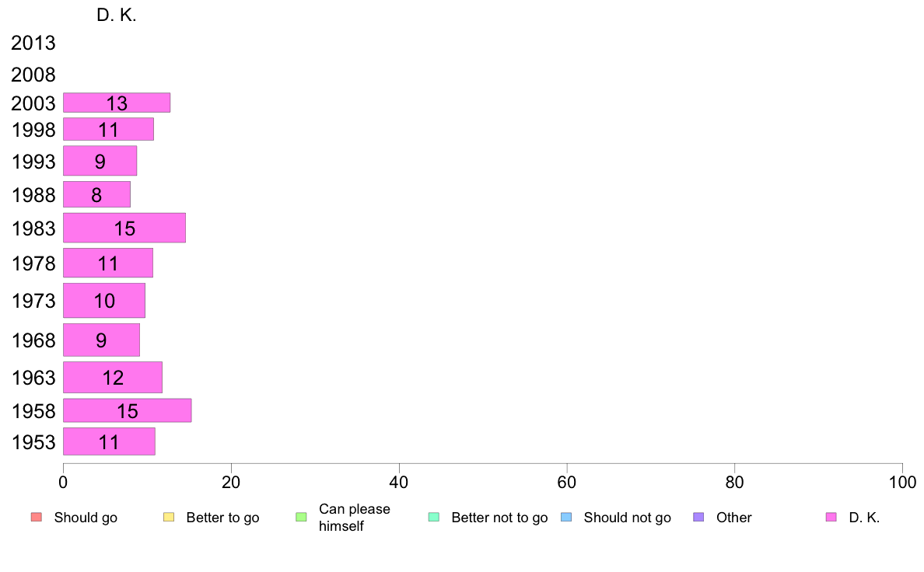Viewport: 924px width, 572px height.
Task: Click the Better to go legend text
Action: pos(222,518)
